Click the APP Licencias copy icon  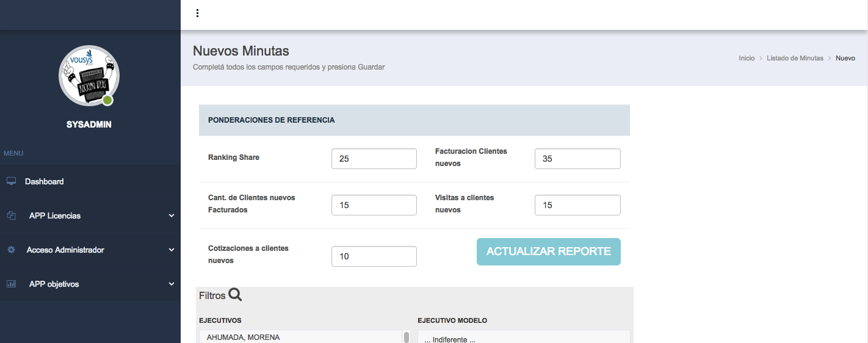pyautogui.click(x=11, y=215)
